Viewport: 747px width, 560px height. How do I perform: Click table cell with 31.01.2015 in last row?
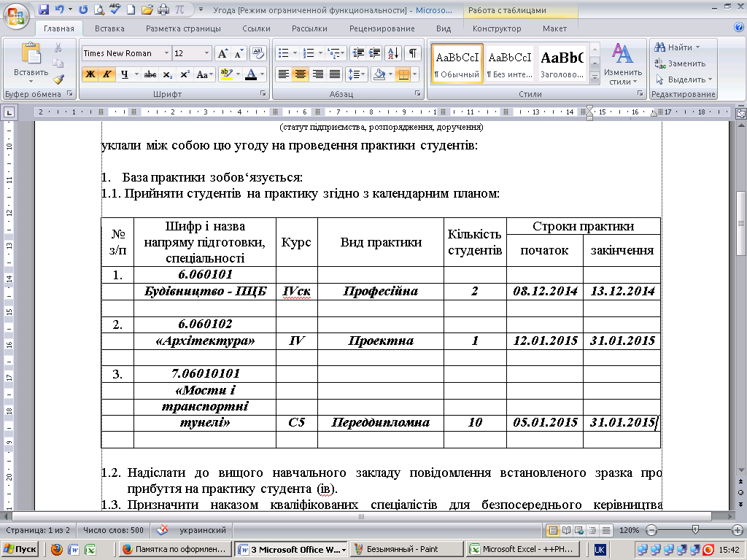pyautogui.click(x=622, y=423)
